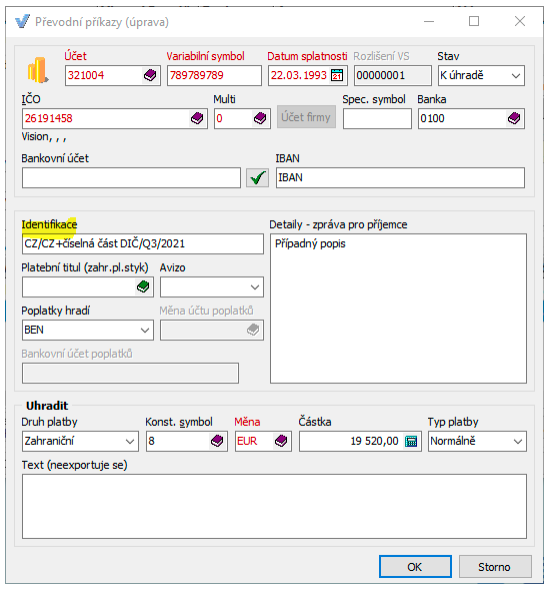Expand the Poplatky hradí dropdown showing BEN

88,330
